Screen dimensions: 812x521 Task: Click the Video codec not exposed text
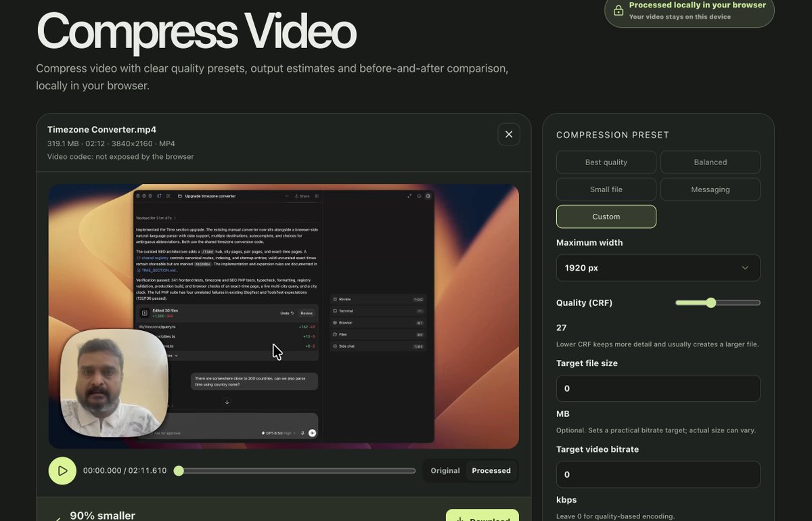click(120, 156)
